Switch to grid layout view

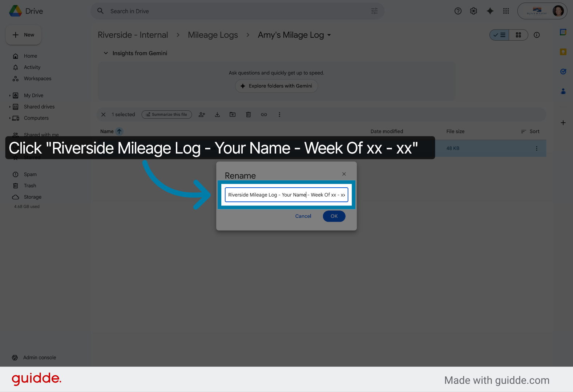(518, 35)
